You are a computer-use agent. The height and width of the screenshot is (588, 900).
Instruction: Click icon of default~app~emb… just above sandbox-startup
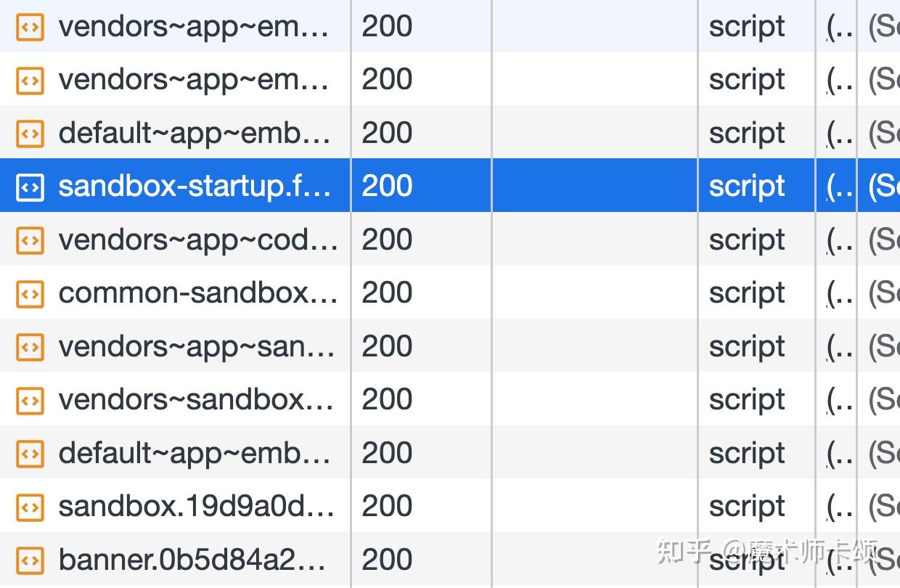(30, 134)
